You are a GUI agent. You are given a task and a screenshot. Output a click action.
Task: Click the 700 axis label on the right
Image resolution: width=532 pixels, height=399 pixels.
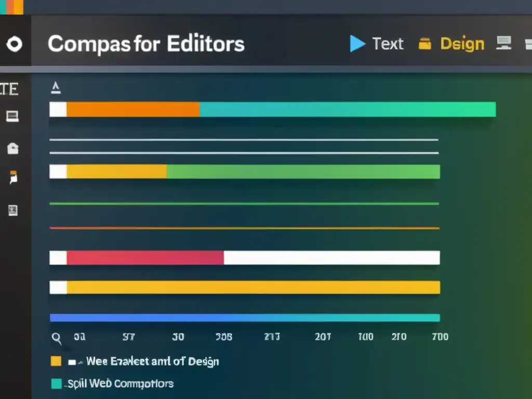tap(441, 337)
